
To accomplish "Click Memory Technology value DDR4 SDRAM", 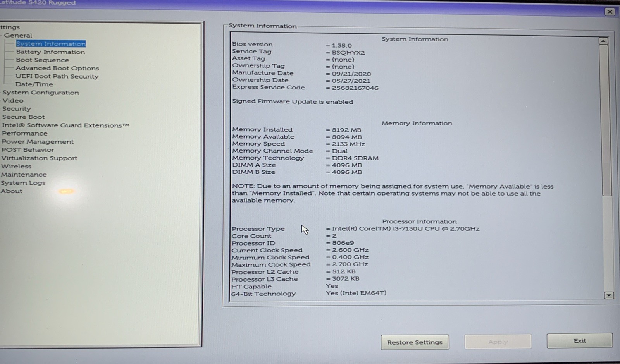I will [355, 158].
